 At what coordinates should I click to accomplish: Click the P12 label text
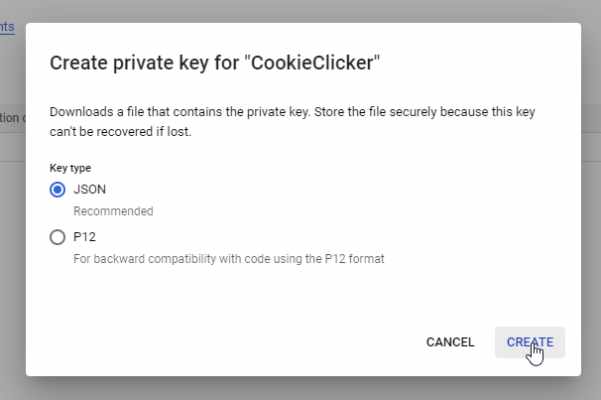coord(85,237)
